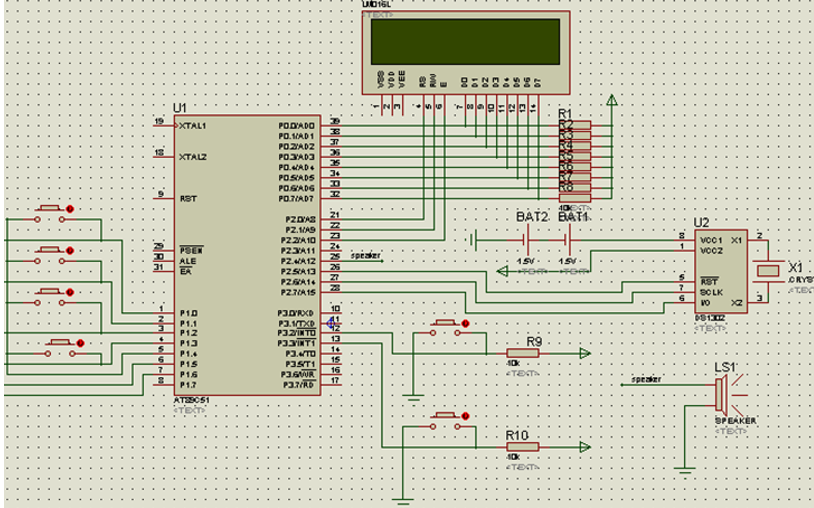Click the 1.5V value under BAT1
The image size is (814, 508).
click(567, 261)
